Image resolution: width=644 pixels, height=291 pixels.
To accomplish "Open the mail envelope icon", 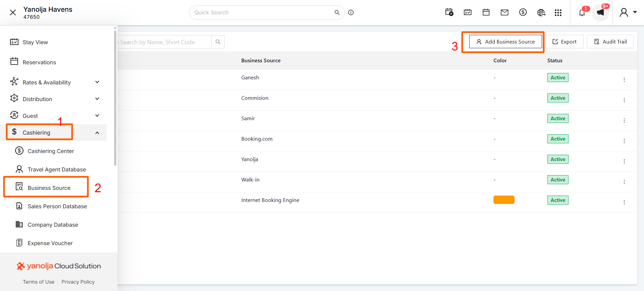I will coord(504,12).
